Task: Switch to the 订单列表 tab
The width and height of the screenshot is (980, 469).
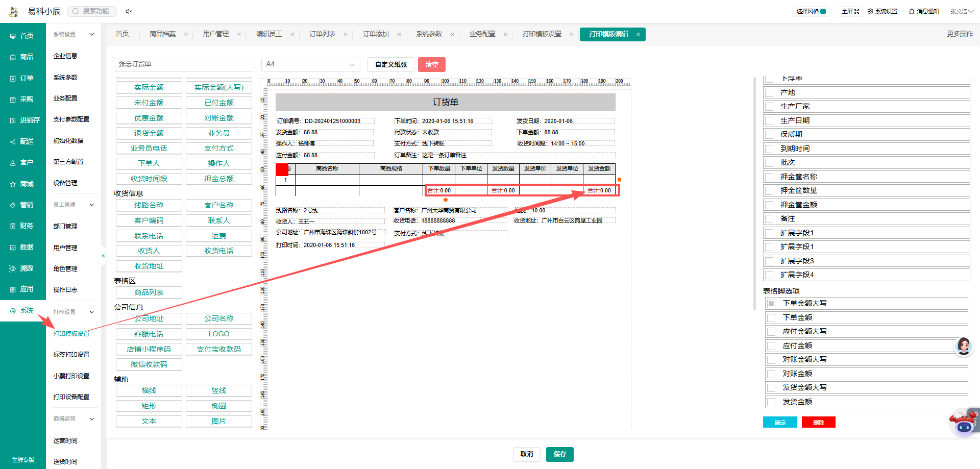Action: click(322, 34)
